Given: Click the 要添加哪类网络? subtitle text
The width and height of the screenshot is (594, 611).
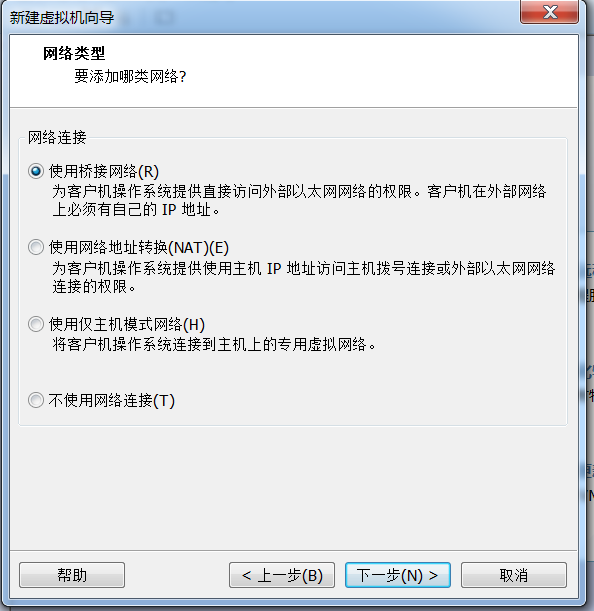Looking at the screenshot, I should click(x=130, y=76).
